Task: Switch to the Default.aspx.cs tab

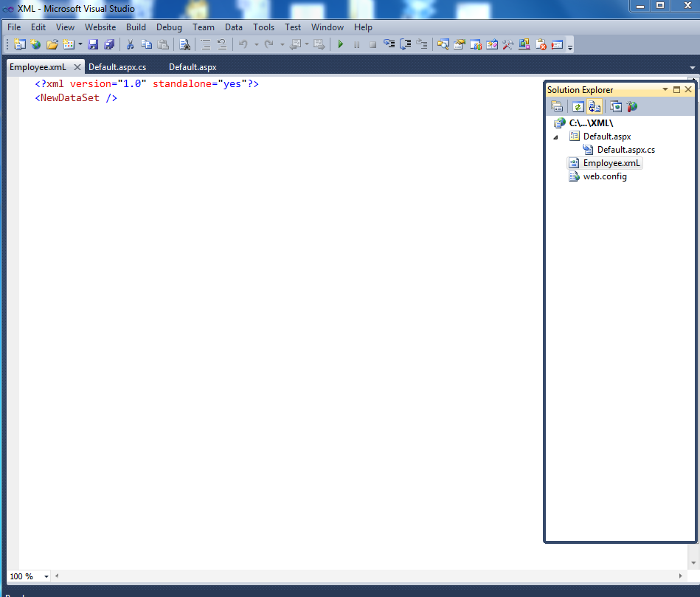Action: coord(118,66)
